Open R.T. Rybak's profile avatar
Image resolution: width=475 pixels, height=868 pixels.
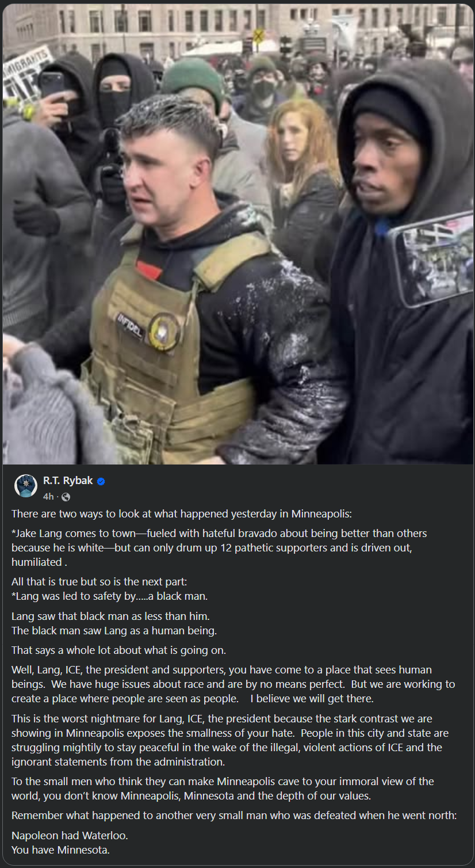(26, 486)
